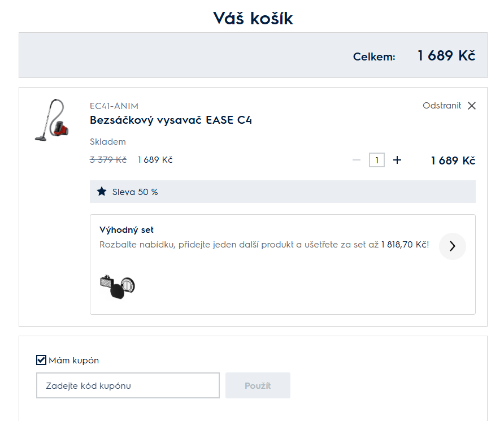Uncheck the Mám kupón checkbox
The height and width of the screenshot is (421, 504).
pyautogui.click(x=41, y=360)
